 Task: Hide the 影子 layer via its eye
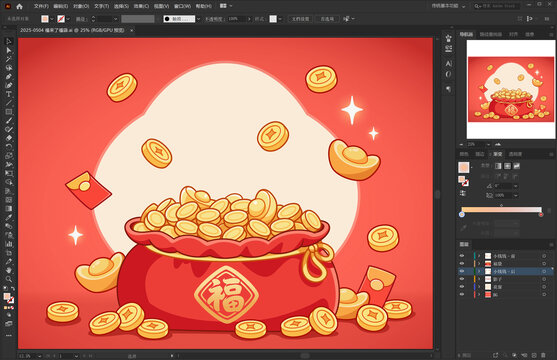tap(462, 279)
